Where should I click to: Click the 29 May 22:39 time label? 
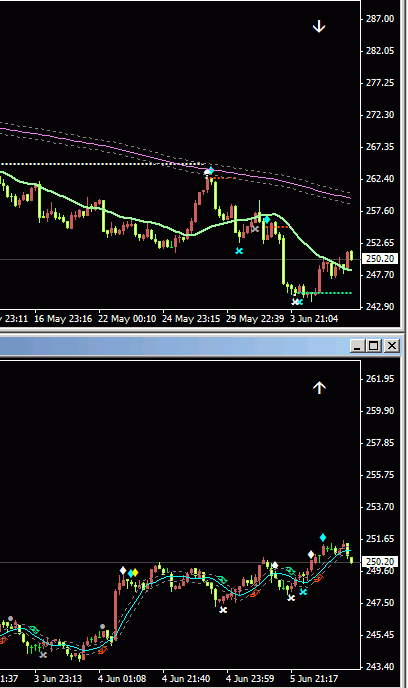(x=255, y=319)
